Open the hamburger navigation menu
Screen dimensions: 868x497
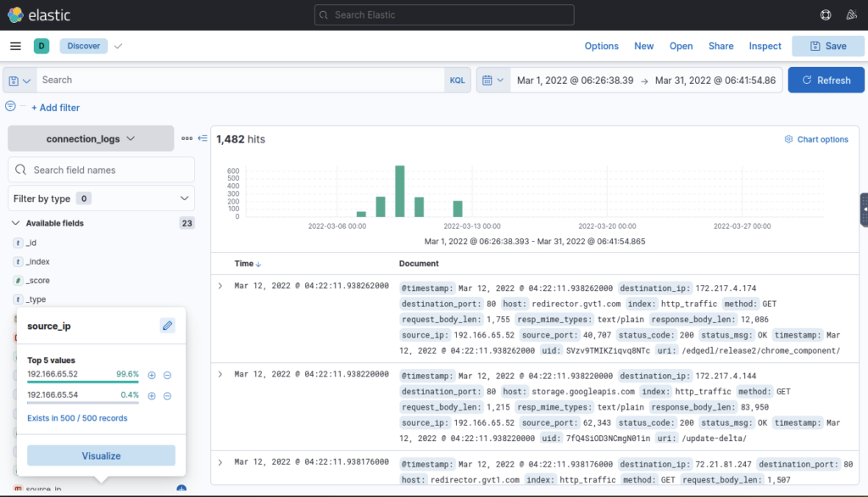(x=15, y=46)
